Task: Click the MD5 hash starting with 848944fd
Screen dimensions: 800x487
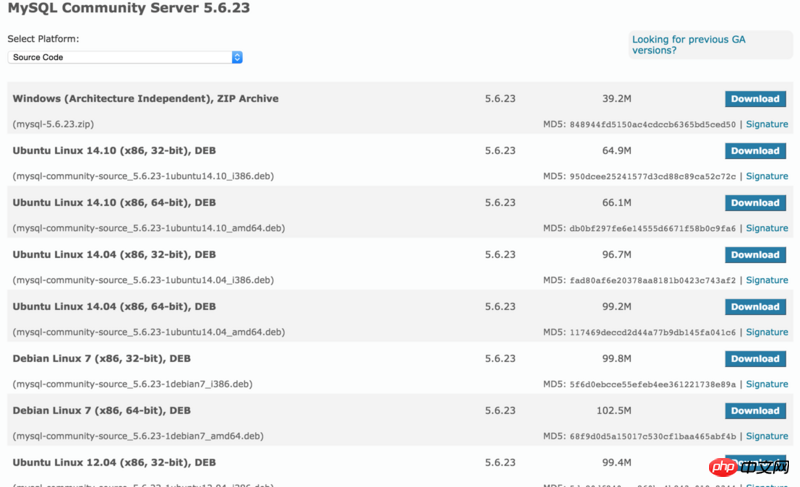Action: click(653, 125)
